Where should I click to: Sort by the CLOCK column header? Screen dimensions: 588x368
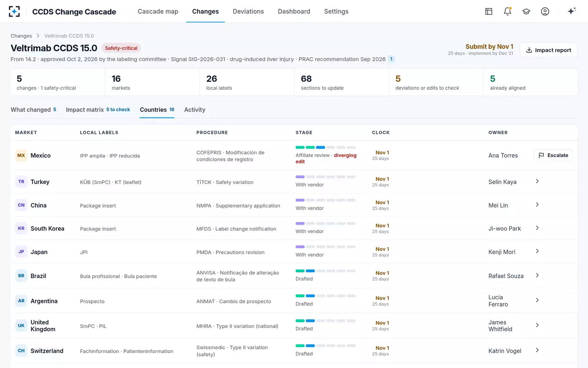click(x=381, y=132)
